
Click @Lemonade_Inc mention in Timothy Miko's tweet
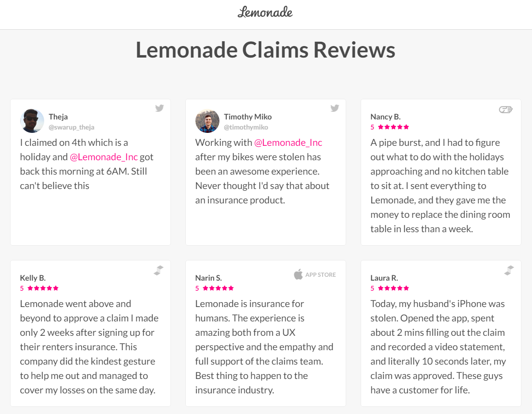[x=288, y=142]
